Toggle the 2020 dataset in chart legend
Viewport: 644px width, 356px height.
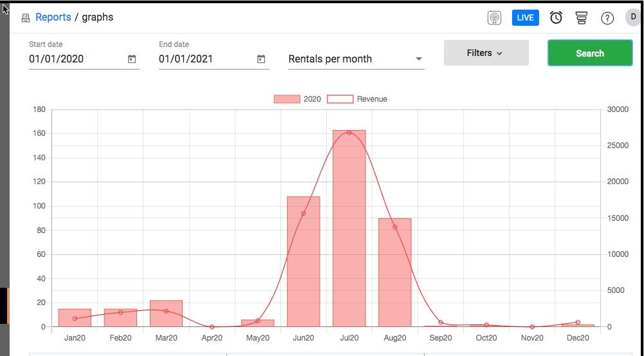[297, 99]
